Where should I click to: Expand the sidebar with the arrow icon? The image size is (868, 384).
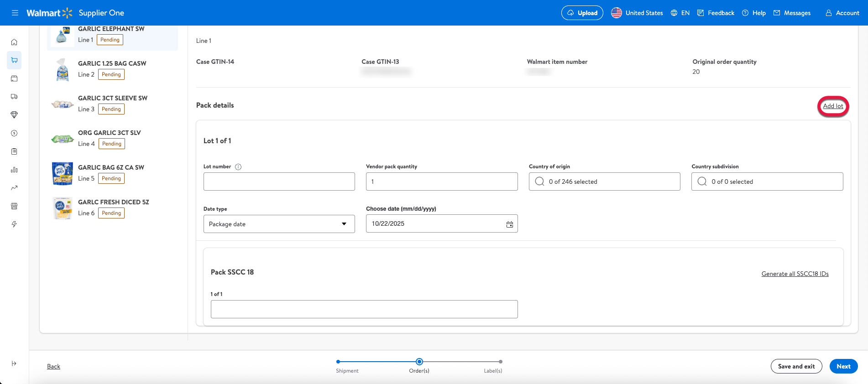click(14, 363)
